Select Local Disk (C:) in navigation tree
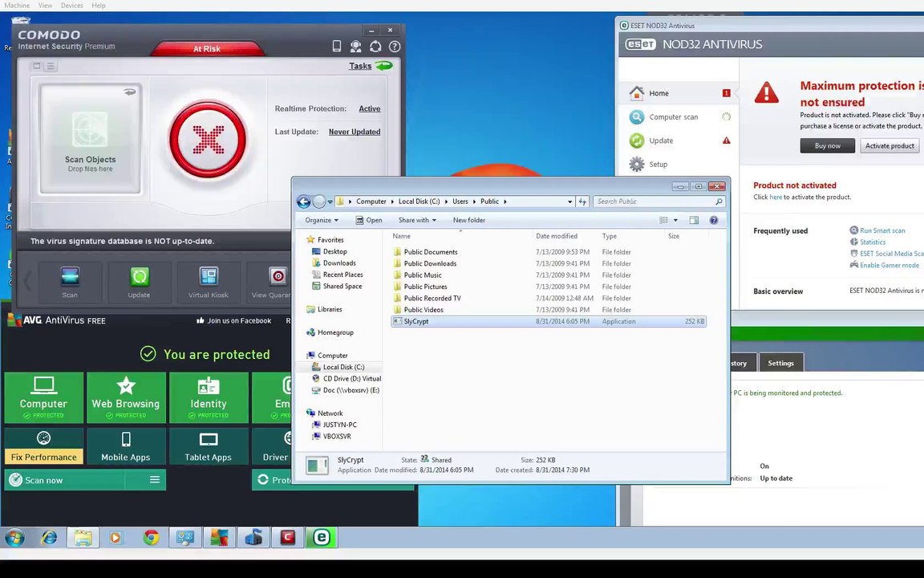The width and height of the screenshot is (924, 578). point(343,367)
